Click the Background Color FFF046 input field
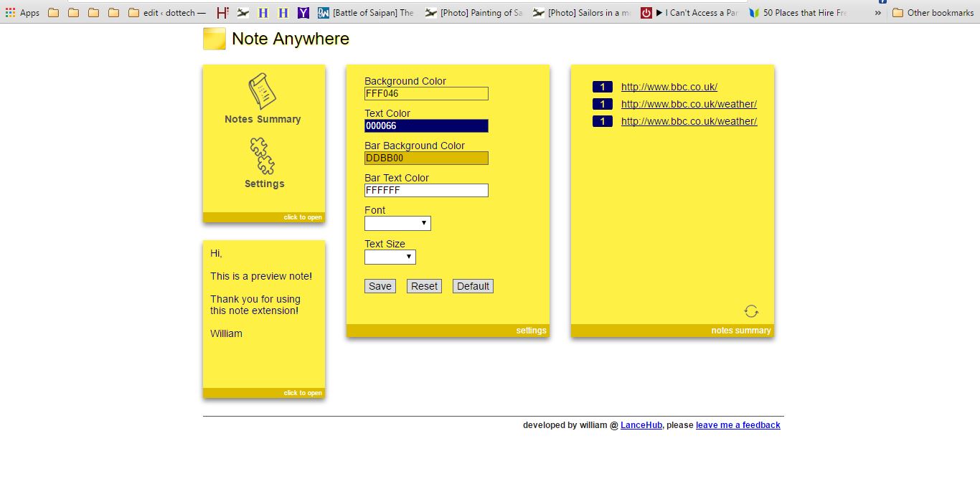 pos(426,94)
